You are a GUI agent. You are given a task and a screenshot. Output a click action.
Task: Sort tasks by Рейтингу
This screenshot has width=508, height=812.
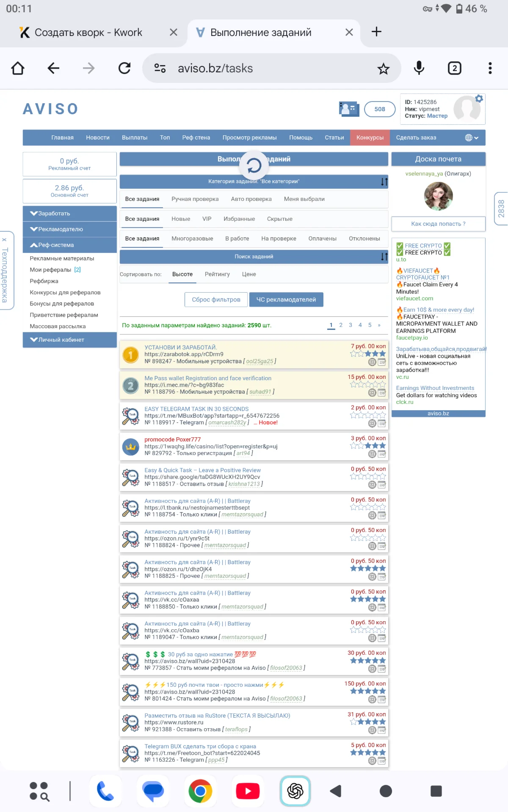click(217, 274)
